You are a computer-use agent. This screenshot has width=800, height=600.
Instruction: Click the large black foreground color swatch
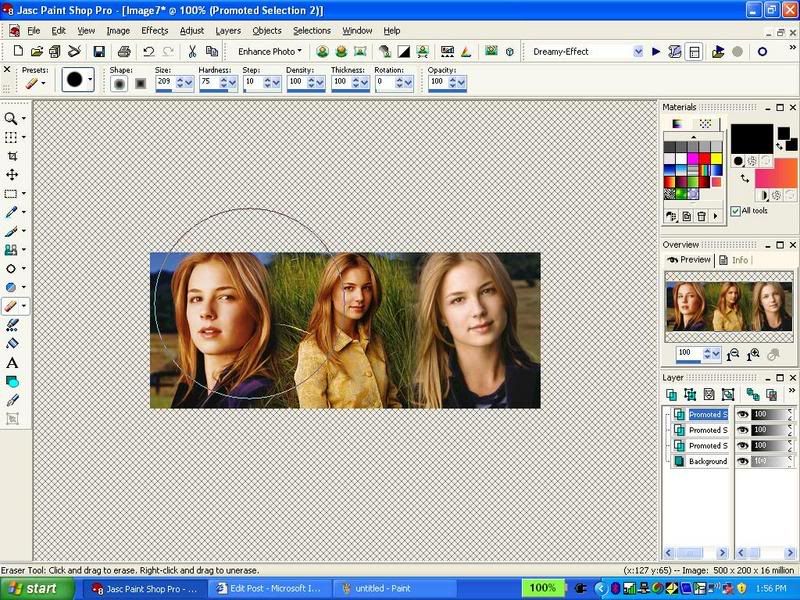coord(751,137)
